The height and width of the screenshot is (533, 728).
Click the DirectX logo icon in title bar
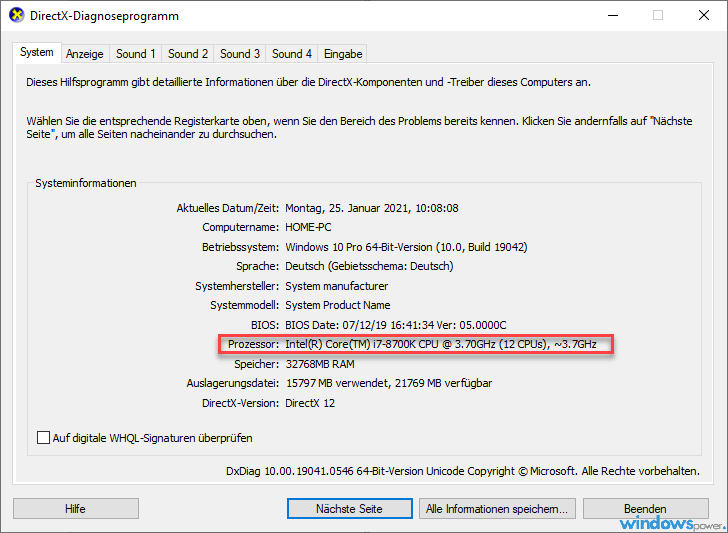tap(16, 15)
